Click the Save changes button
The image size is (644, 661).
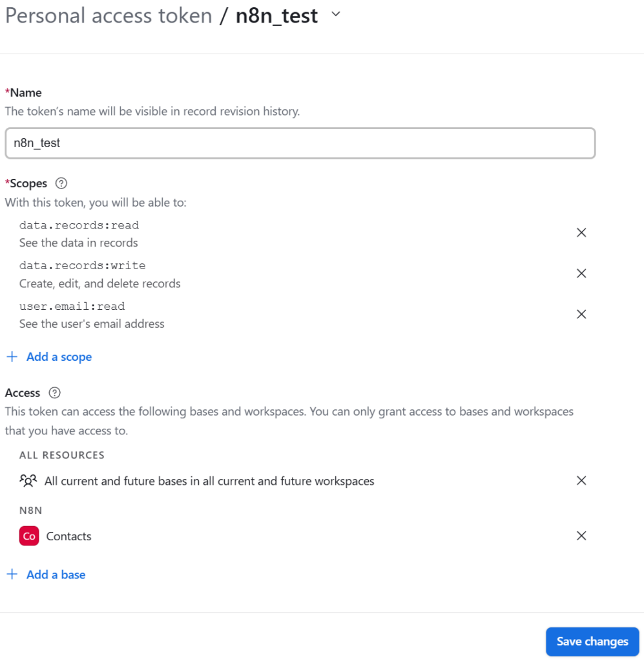592,641
